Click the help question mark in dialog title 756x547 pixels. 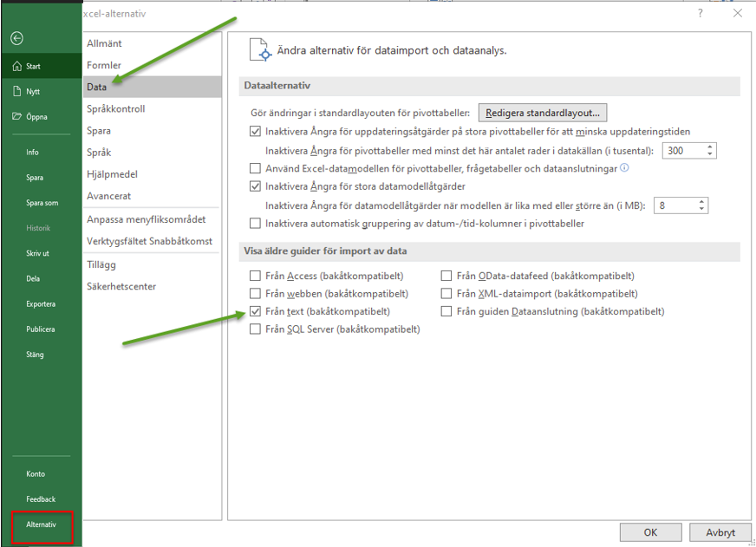(701, 13)
